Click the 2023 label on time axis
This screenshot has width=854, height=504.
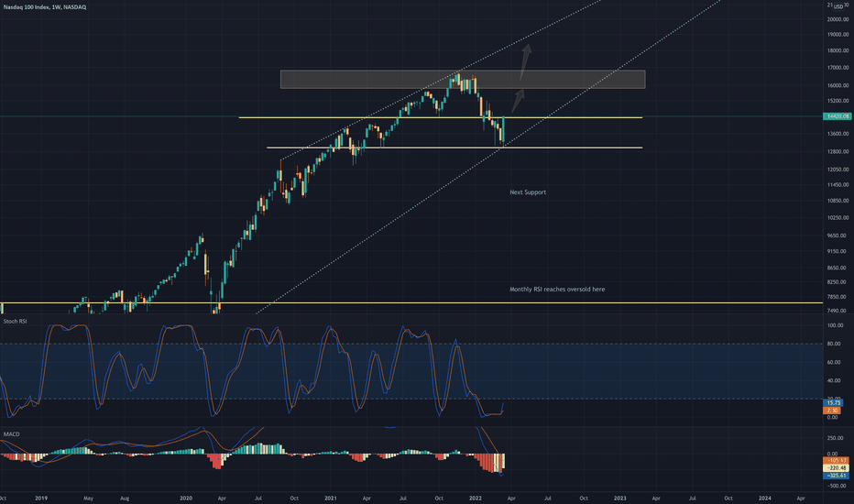point(619,498)
